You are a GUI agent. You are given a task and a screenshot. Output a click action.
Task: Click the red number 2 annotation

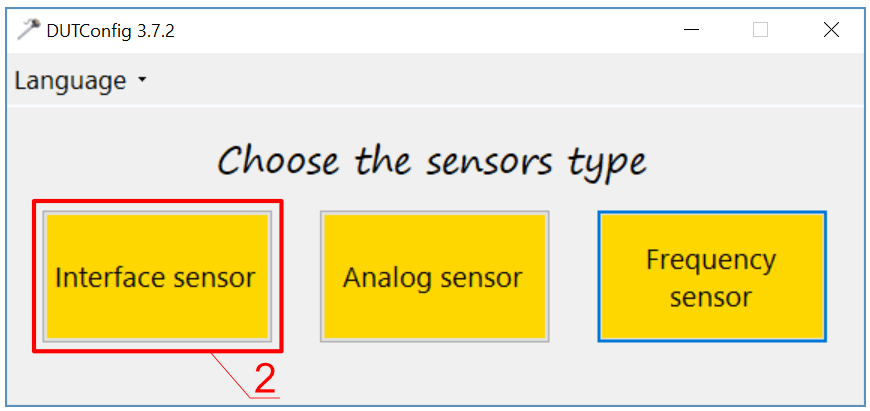tap(264, 379)
